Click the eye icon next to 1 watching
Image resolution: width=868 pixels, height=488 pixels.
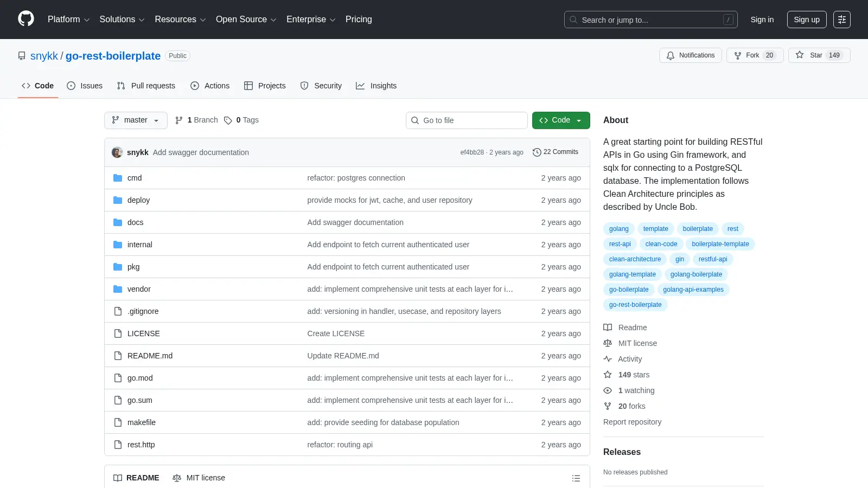click(x=608, y=390)
